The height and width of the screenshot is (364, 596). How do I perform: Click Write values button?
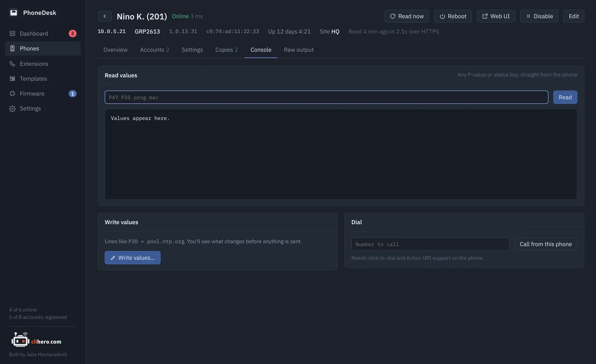132,258
